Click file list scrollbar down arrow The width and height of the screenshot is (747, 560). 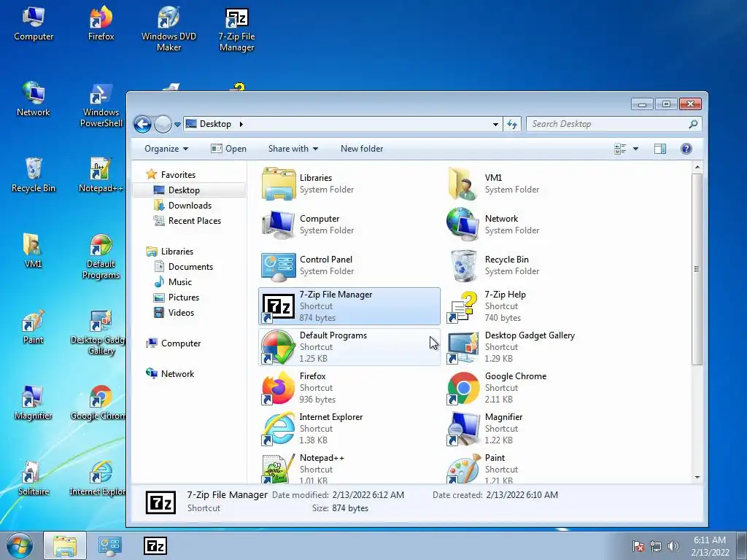[697, 477]
